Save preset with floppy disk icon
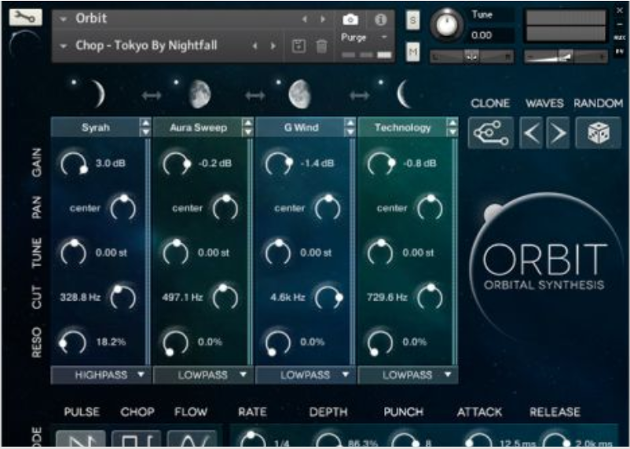This screenshot has height=449, width=630. pyautogui.click(x=298, y=46)
